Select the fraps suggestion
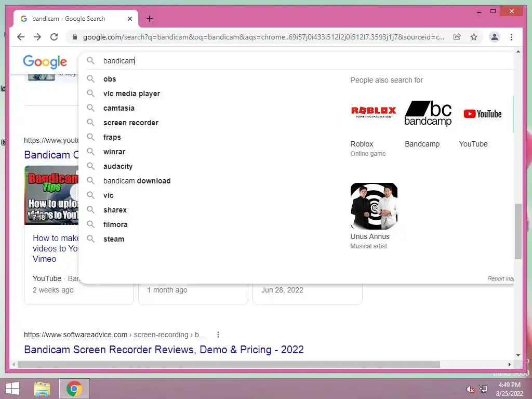The image size is (532, 399). [x=112, y=137]
